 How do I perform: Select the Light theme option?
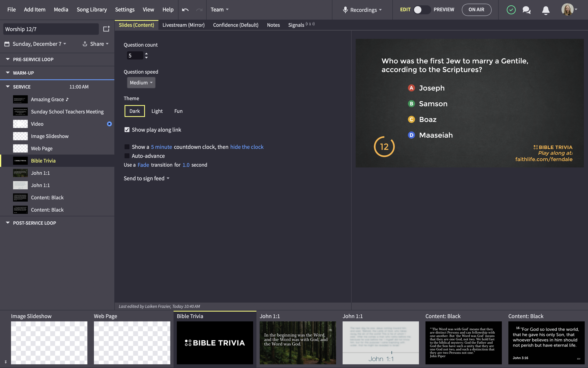click(157, 111)
